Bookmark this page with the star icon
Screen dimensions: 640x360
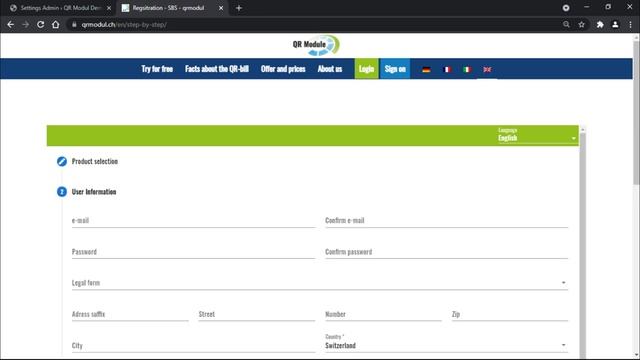coord(582,24)
